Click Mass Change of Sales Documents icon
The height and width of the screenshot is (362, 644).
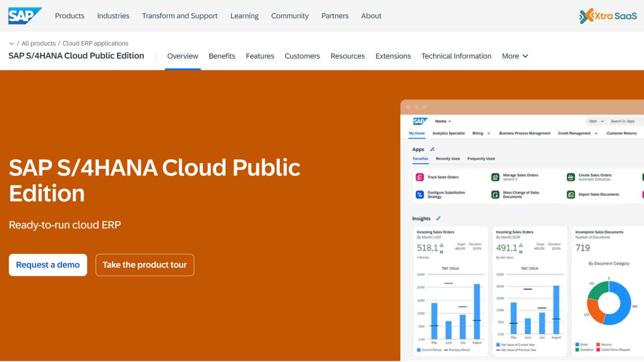[495, 195]
